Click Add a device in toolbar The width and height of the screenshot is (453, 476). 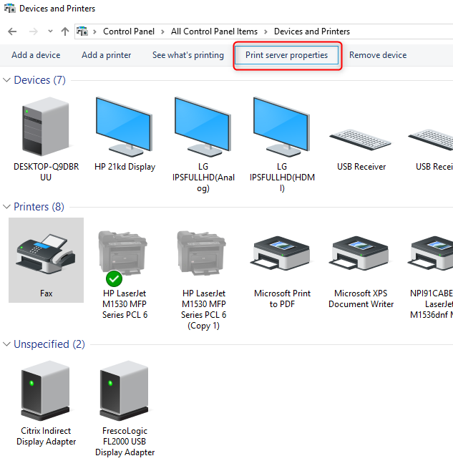pos(36,55)
